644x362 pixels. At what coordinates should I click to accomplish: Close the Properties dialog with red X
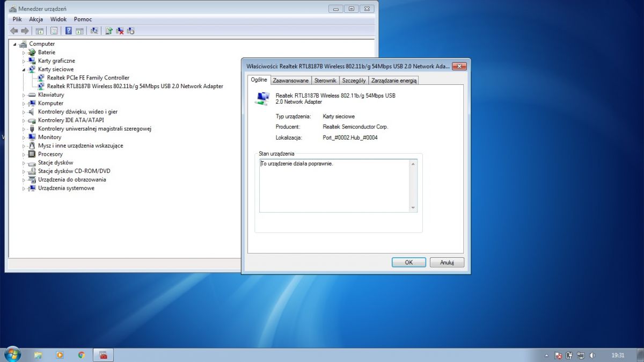click(x=459, y=66)
